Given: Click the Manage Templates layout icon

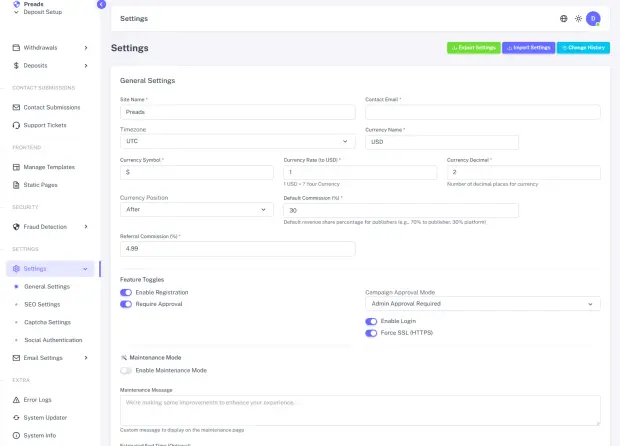Looking at the screenshot, I should (x=16, y=167).
